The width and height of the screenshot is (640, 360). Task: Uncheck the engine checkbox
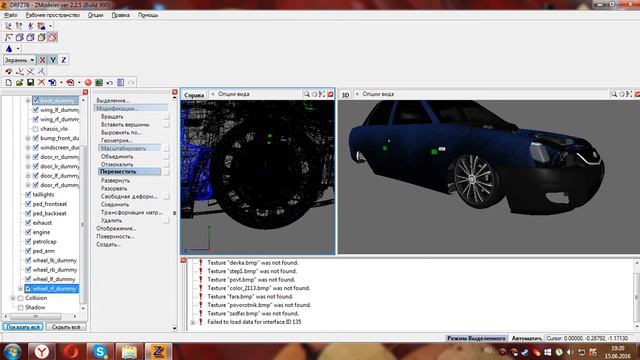[x=28, y=232]
